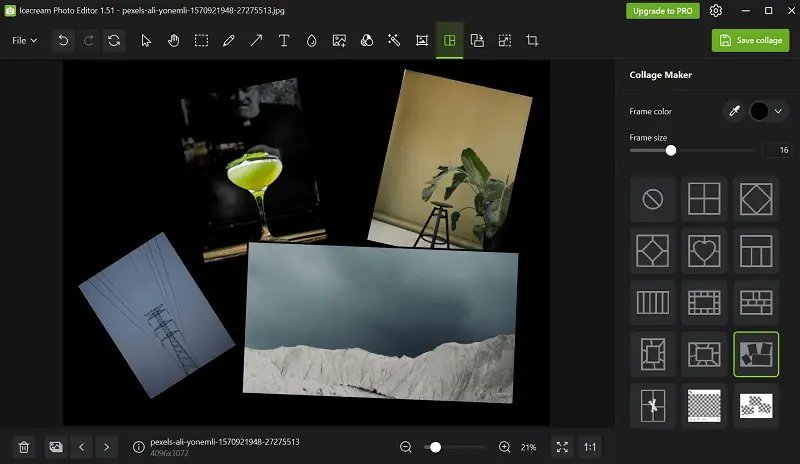
Task: Activate the Crop tool
Action: (532, 41)
